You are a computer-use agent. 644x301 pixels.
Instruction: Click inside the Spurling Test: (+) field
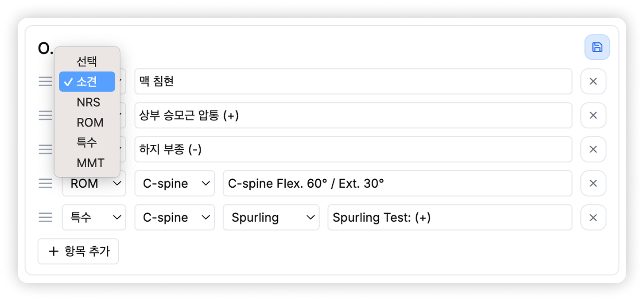pyautogui.click(x=449, y=217)
